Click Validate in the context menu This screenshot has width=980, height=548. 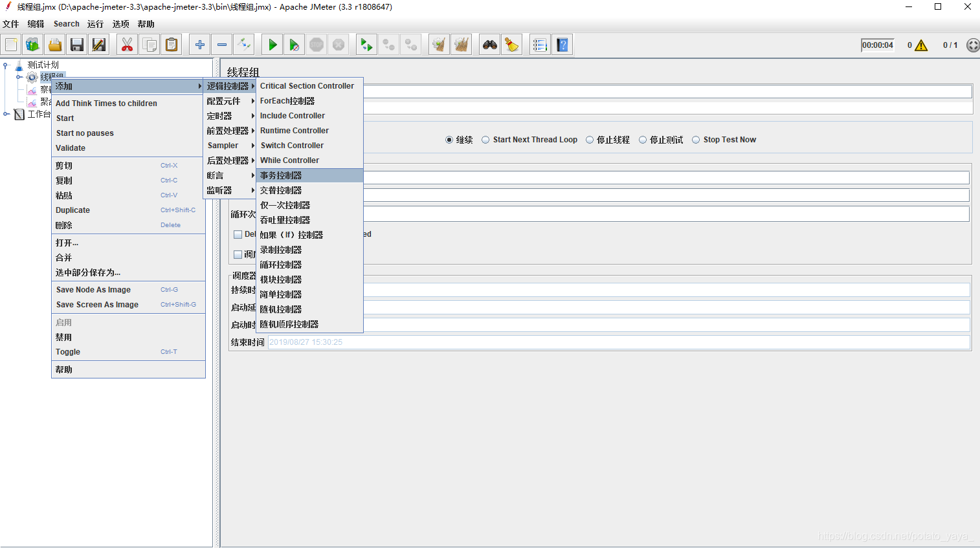tap(128, 148)
